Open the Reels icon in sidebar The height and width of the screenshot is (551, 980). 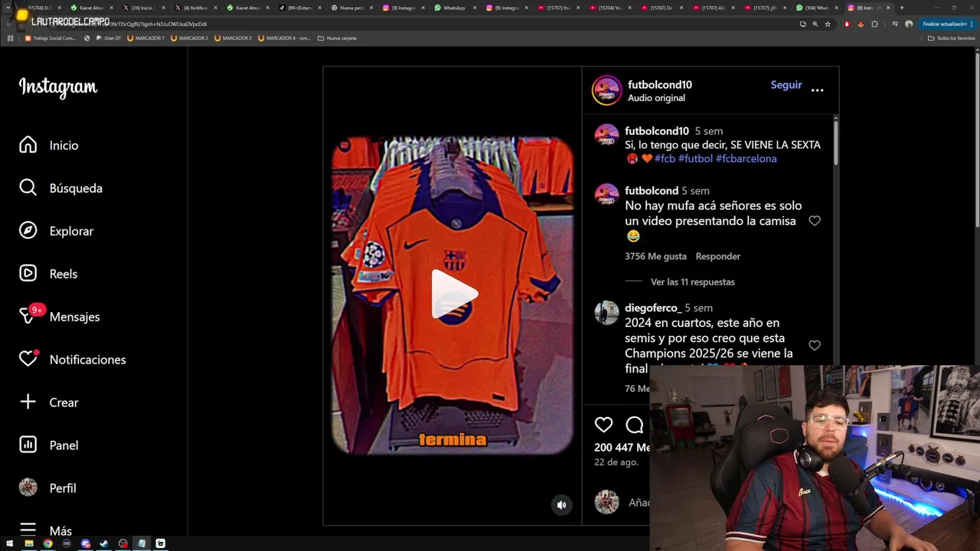(x=28, y=273)
